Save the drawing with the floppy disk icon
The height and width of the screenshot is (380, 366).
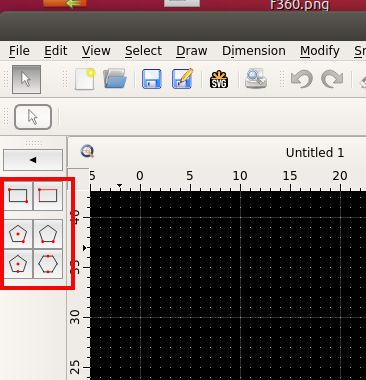(x=152, y=79)
